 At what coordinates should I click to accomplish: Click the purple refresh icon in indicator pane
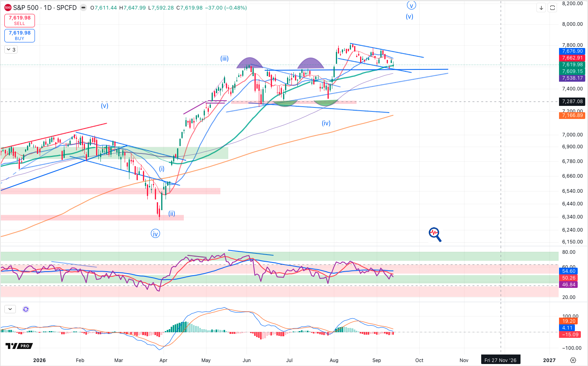pos(26,309)
